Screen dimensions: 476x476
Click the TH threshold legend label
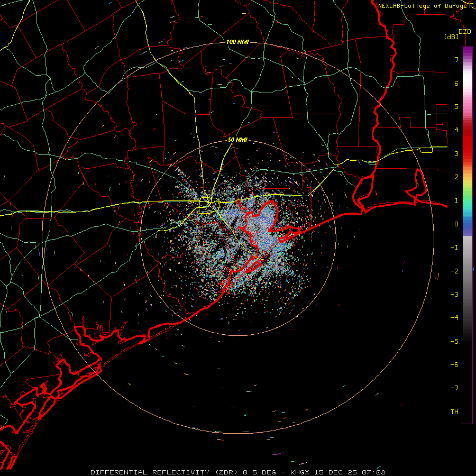pyautogui.click(x=454, y=412)
